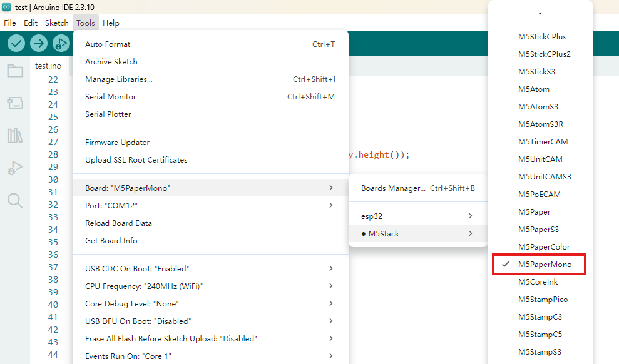This screenshot has height=364, width=619.
Task: Expand CPU Frequency "240MHz (WiFi)" option
Action: 210,286
